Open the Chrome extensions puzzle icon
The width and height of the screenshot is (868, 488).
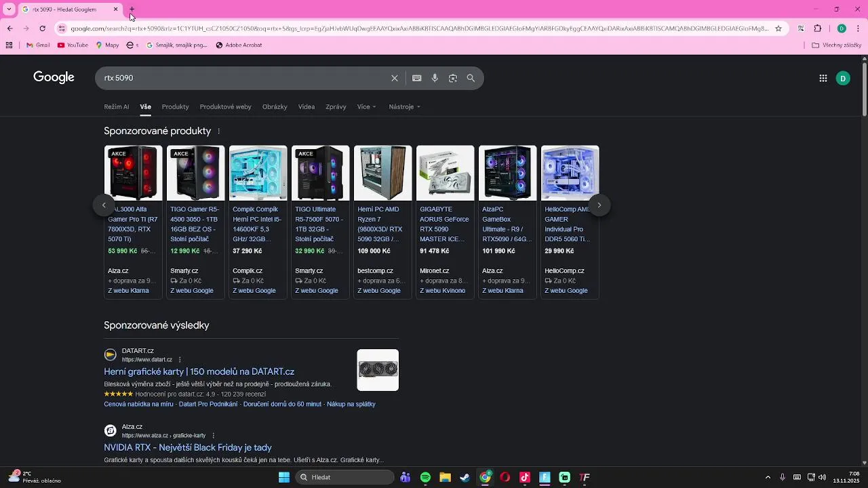click(x=818, y=28)
